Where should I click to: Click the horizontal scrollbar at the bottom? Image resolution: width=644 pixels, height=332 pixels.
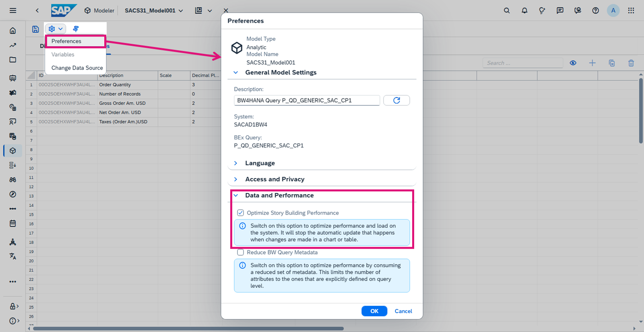pos(188,329)
